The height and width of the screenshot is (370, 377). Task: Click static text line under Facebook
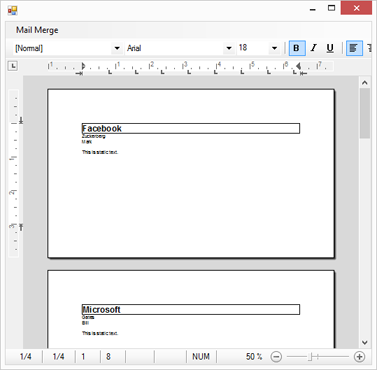(x=100, y=152)
